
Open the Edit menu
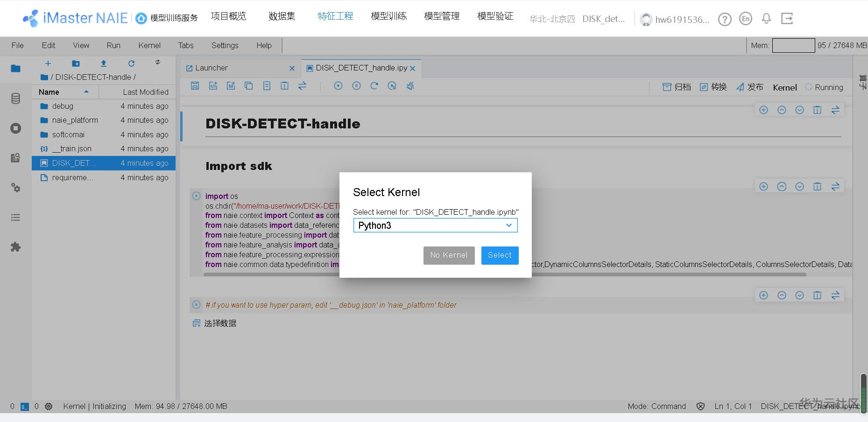49,45
